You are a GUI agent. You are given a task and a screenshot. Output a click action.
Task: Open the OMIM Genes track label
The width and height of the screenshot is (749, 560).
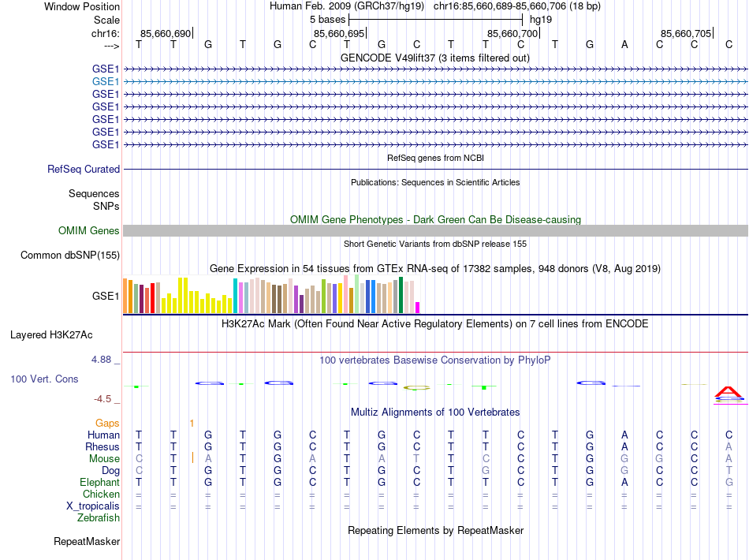pyautogui.click(x=89, y=230)
